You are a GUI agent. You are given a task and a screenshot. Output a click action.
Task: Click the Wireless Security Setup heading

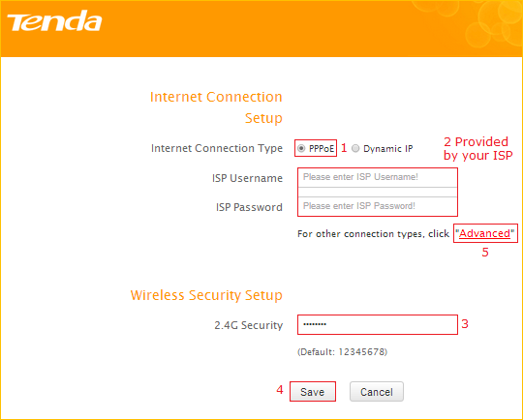click(x=206, y=295)
